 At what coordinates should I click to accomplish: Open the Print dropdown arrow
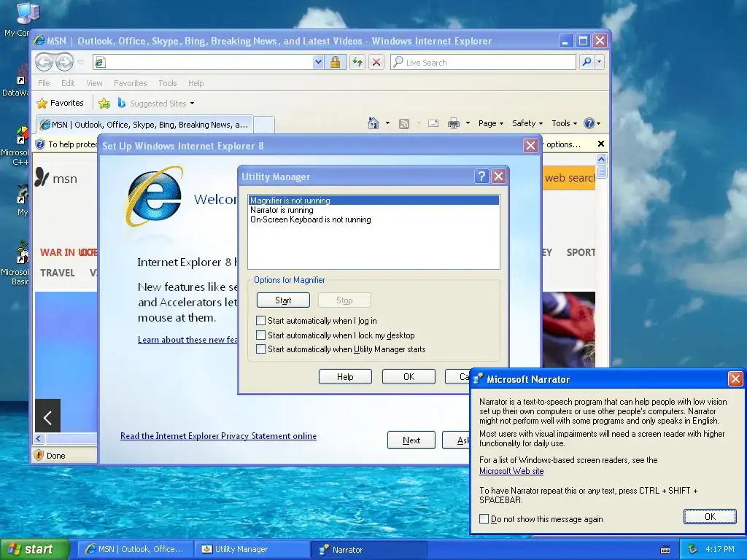[x=468, y=123]
